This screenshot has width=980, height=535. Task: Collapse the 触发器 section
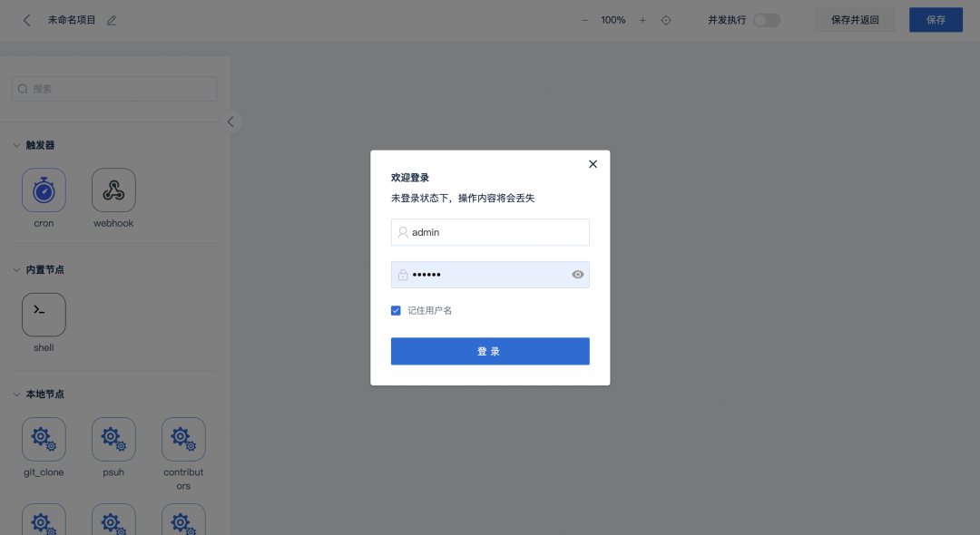16,145
